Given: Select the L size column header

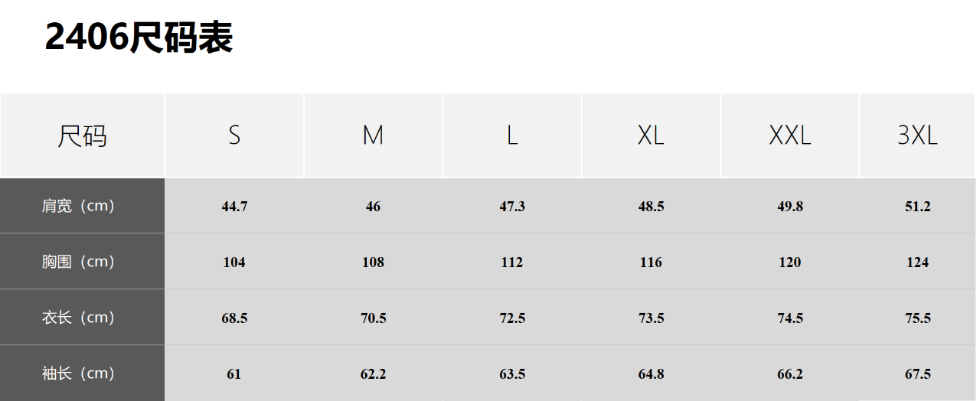Looking at the screenshot, I should coord(512,135).
